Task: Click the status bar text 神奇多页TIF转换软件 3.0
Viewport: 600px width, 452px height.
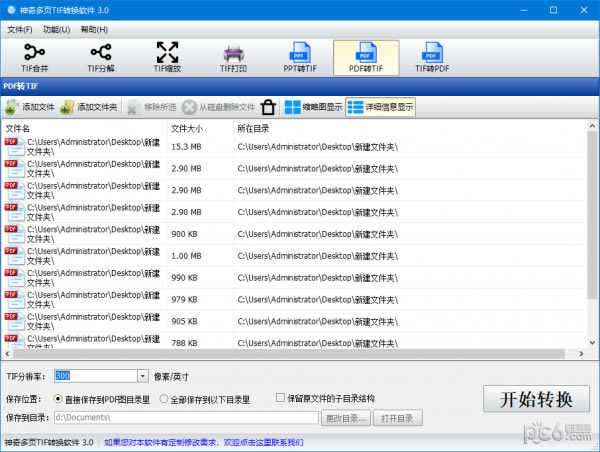Action: pyautogui.click(x=49, y=442)
